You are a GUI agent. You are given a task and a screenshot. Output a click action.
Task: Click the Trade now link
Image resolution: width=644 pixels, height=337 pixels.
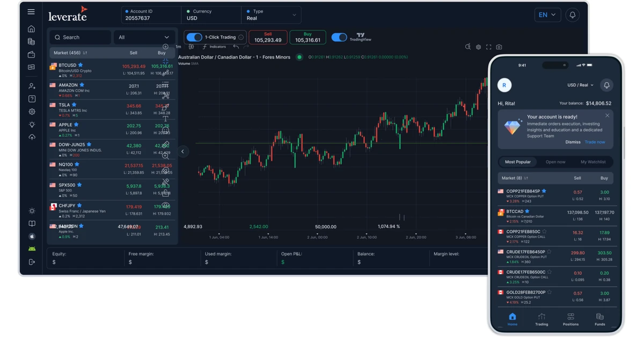point(595,142)
